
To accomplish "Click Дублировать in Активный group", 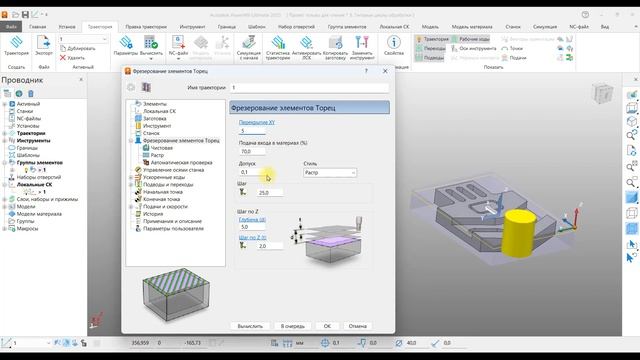I will [78, 48].
